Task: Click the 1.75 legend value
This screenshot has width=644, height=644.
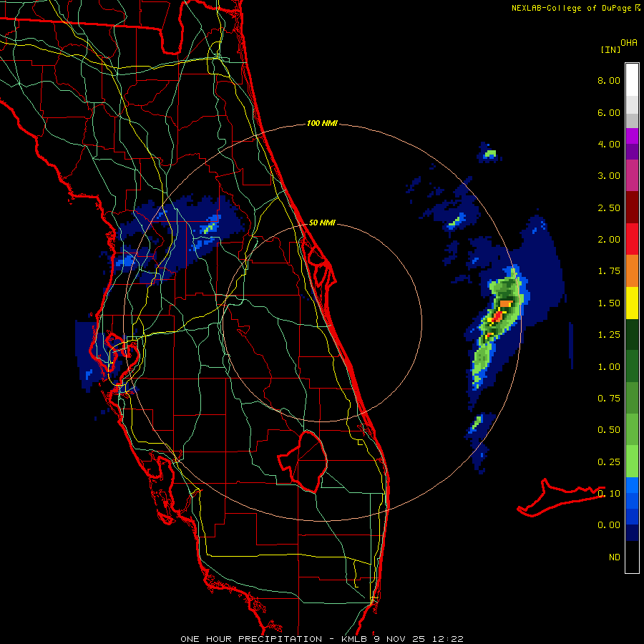Action: 609,271
